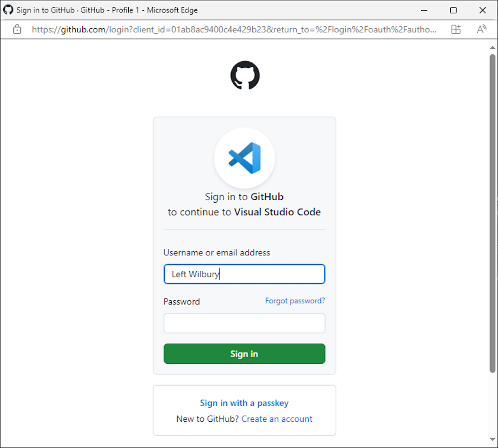Click the 'Password' label
The width and height of the screenshot is (498, 448).
182,301
